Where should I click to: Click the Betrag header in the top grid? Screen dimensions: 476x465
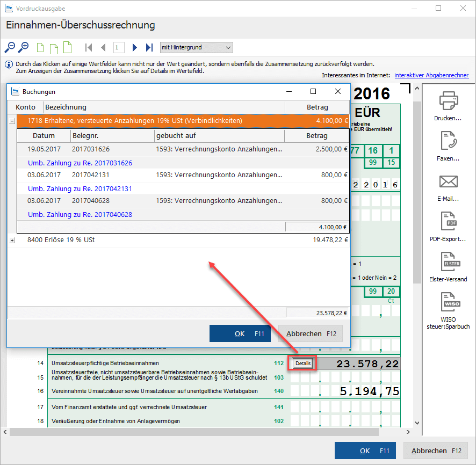click(317, 107)
